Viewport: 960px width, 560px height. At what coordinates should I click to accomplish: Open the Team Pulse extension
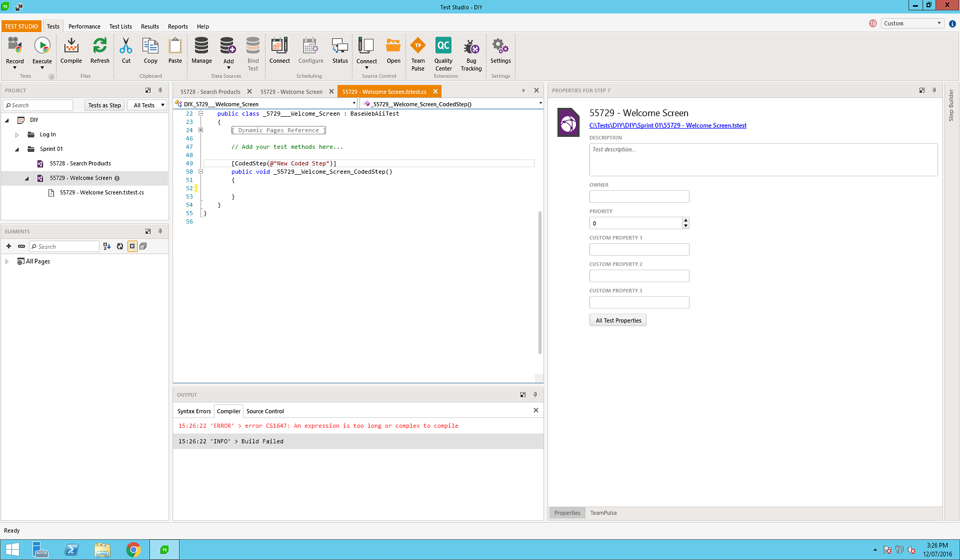click(x=418, y=53)
